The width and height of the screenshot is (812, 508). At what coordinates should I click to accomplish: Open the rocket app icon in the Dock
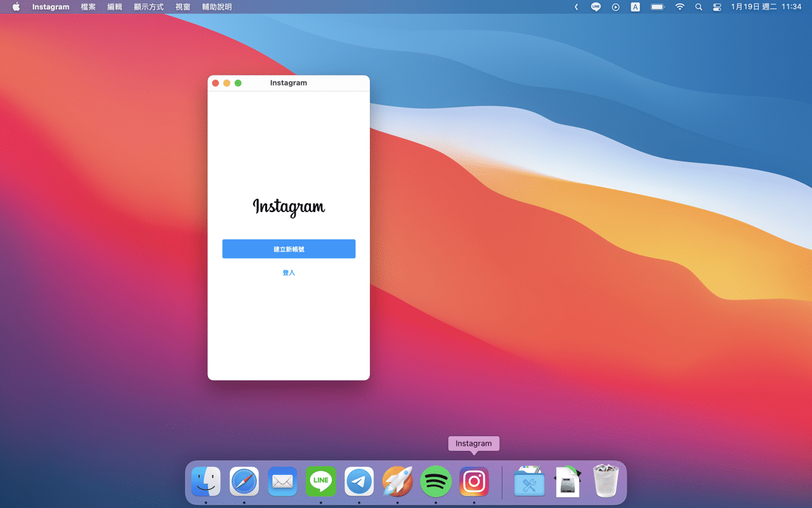397,482
